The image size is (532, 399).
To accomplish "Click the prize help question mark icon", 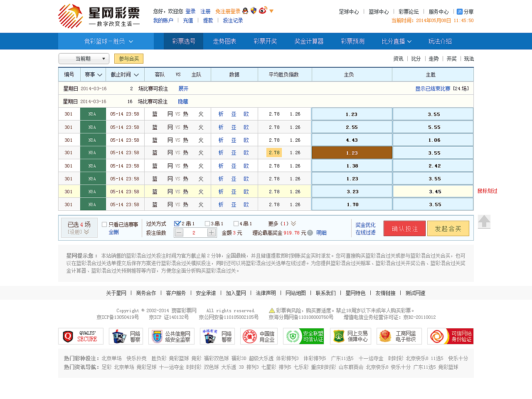I will click(x=310, y=232).
